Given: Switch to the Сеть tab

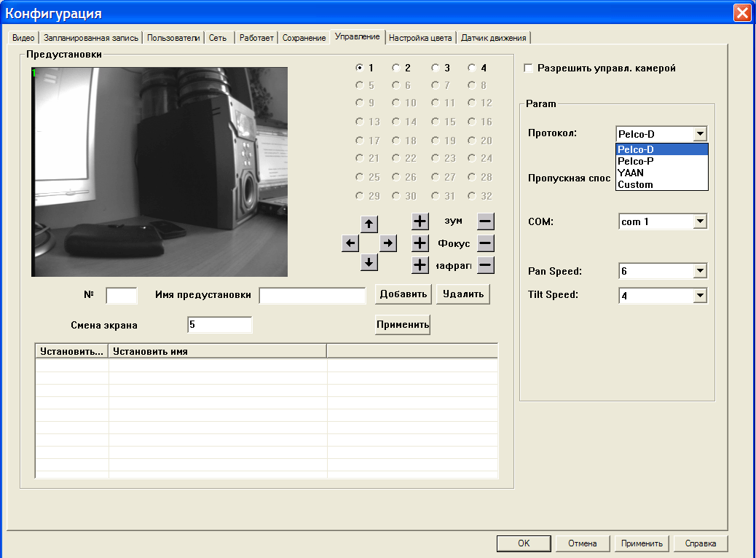Looking at the screenshot, I should pyautogui.click(x=217, y=38).
